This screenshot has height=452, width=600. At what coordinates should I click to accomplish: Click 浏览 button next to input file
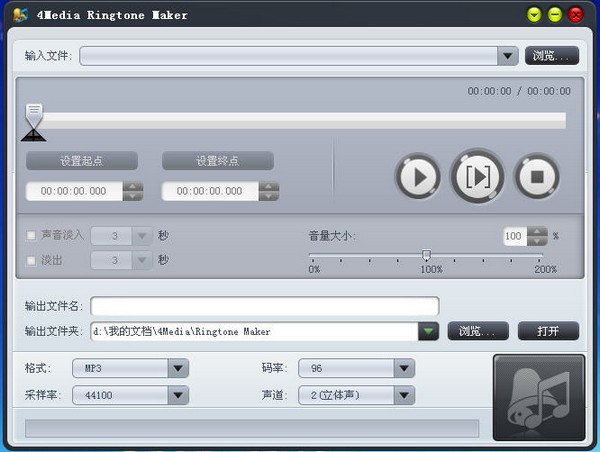point(552,56)
